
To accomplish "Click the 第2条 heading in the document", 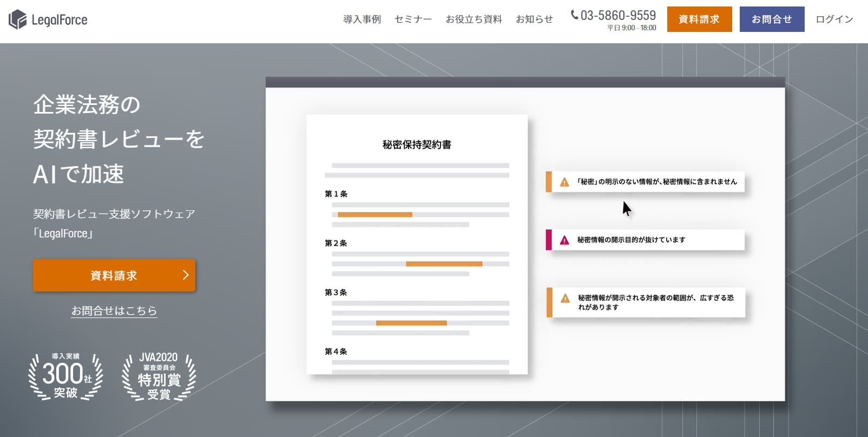I will [336, 243].
